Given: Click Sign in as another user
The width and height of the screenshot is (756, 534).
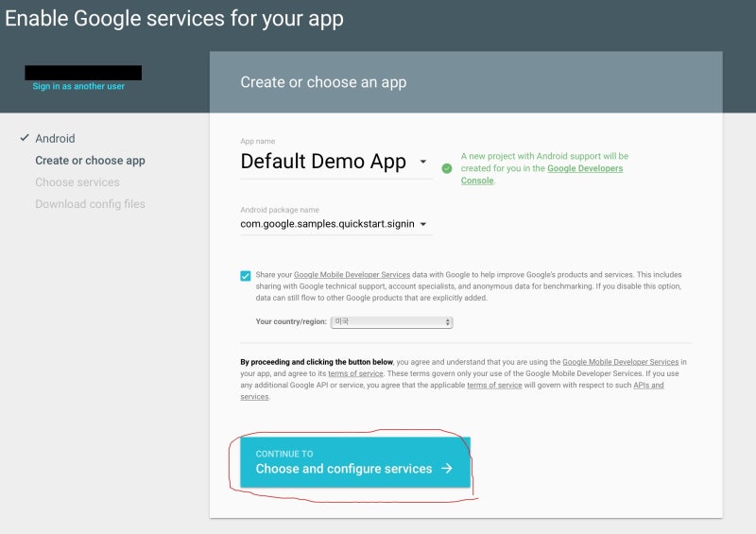Looking at the screenshot, I should coord(78,86).
